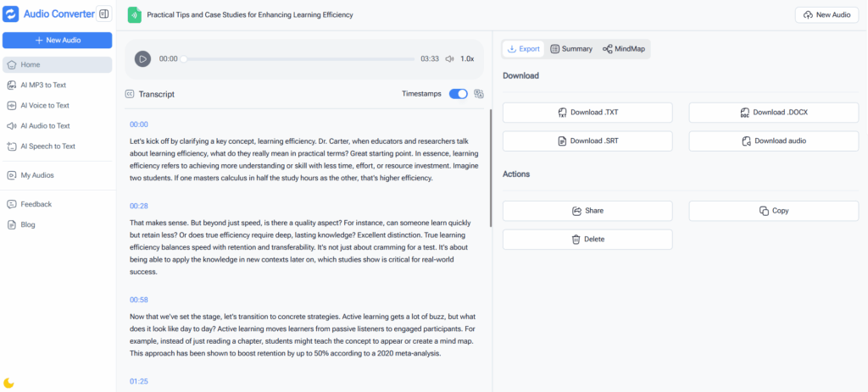The height and width of the screenshot is (392, 868).
Task: Switch to the Summary tab
Action: coord(571,48)
